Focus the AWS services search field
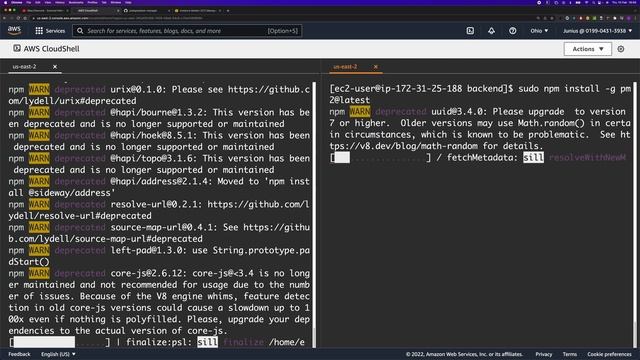 [x=187, y=31]
